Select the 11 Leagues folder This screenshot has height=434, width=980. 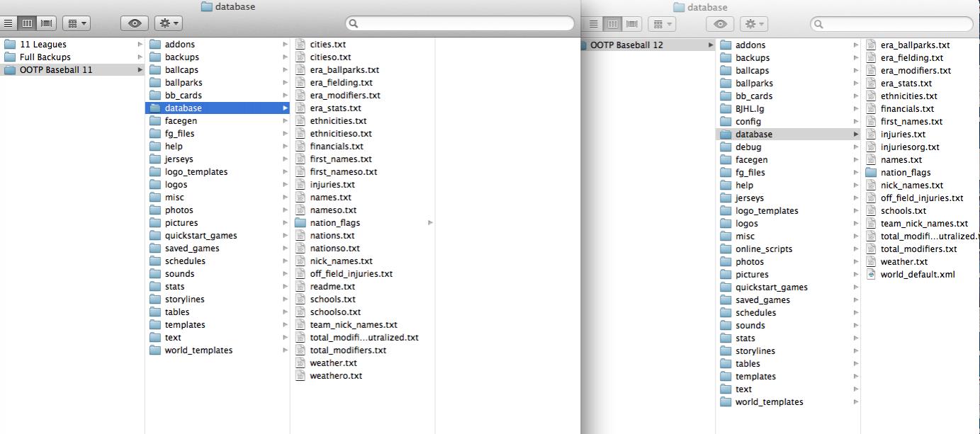point(43,45)
